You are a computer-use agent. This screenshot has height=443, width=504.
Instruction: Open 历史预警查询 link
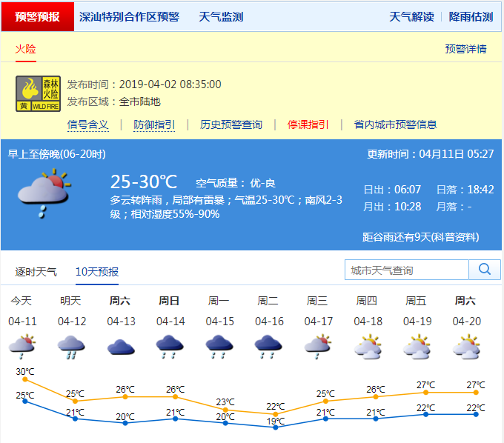[x=231, y=124]
